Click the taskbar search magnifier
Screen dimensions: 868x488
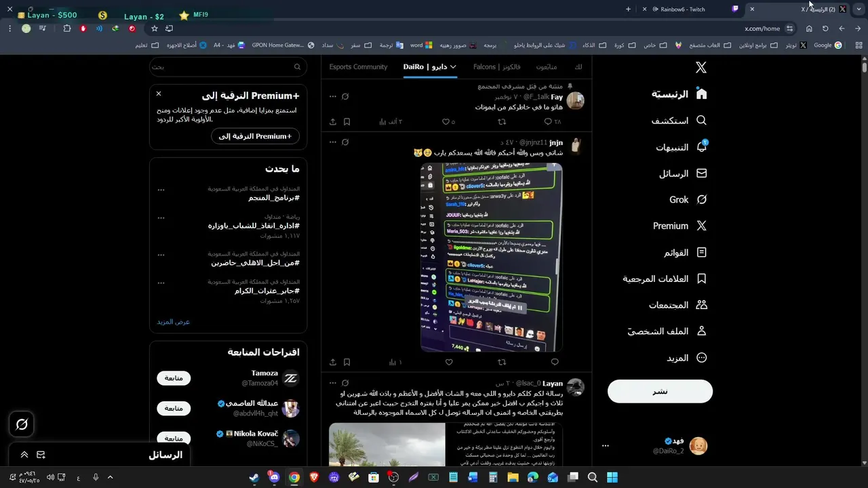pos(592,478)
